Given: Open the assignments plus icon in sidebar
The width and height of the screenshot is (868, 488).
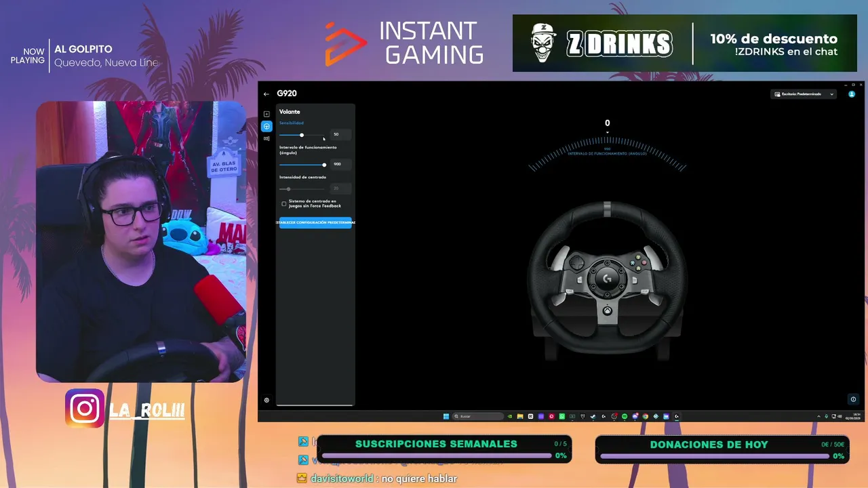Looking at the screenshot, I should pos(267,114).
